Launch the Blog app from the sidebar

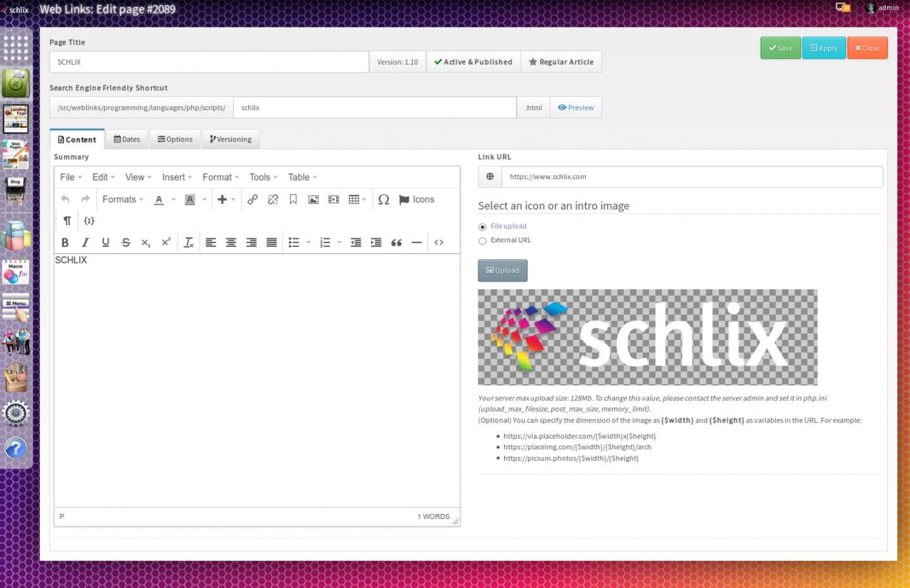[16, 191]
